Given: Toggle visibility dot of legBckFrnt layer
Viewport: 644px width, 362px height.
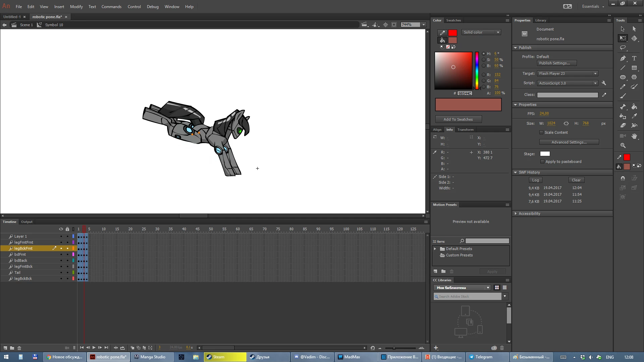Looking at the screenshot, I should tap(61, 248).
